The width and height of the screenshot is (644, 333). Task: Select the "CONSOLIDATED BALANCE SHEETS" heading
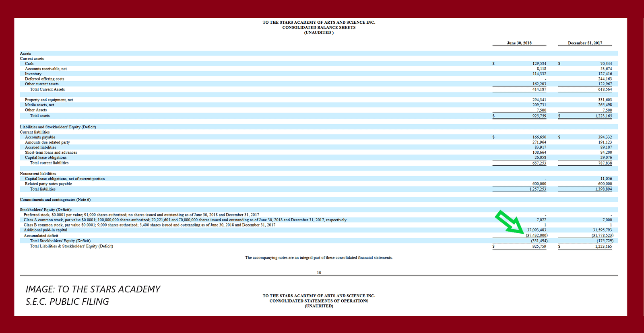[x=319, y=27]
